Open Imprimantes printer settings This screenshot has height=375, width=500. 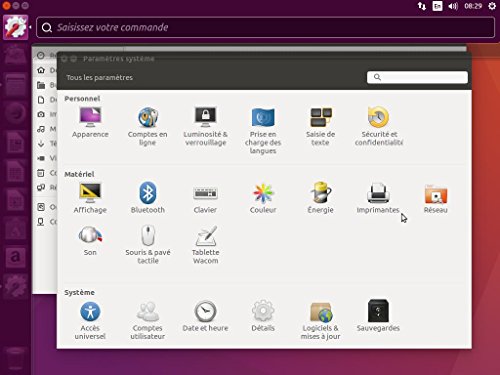click(378, 198)
